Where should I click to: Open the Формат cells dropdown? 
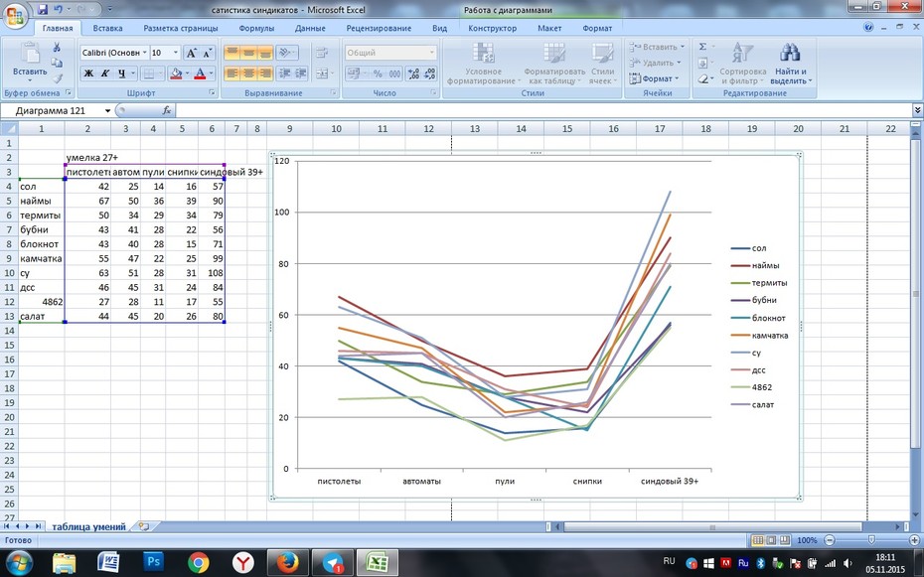click(x=655, y=78)
